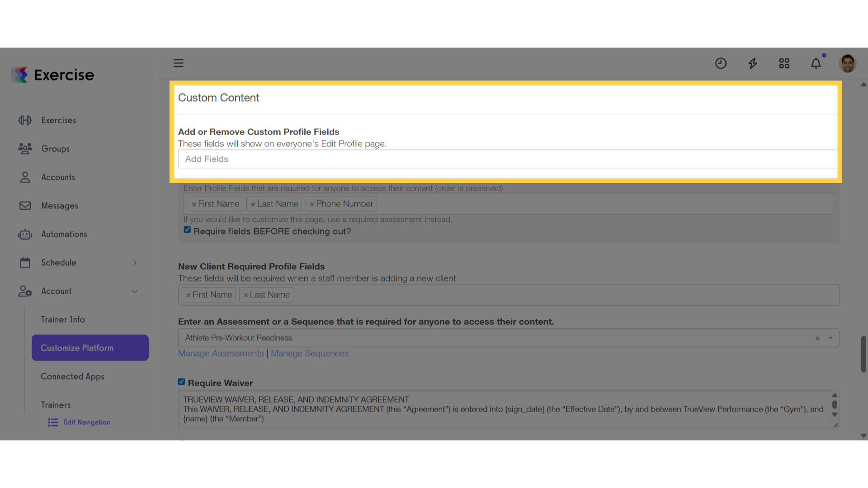Open the Trainers submenu item

click(56, 405)
